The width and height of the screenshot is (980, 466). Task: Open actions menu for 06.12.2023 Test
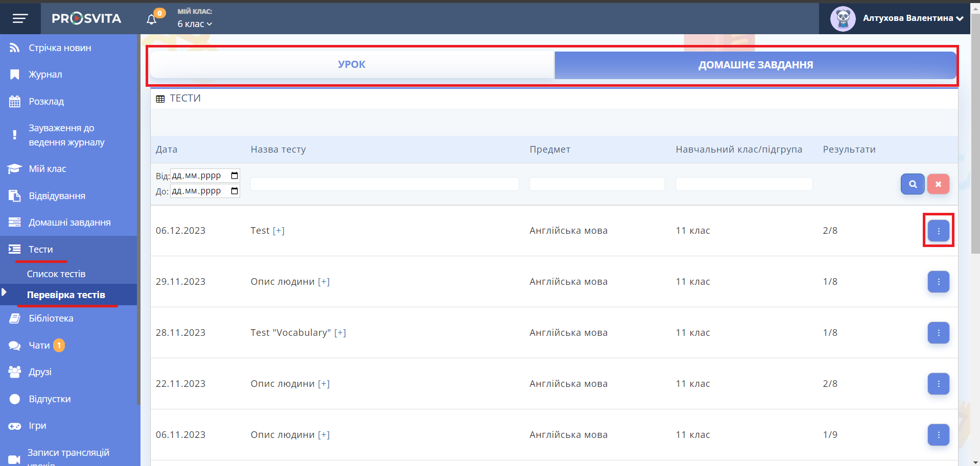[938, 231]
